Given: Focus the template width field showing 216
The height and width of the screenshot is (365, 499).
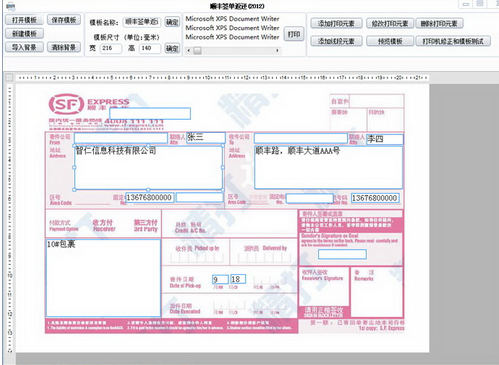Looking at the screenshot, I should pos(110,48).
